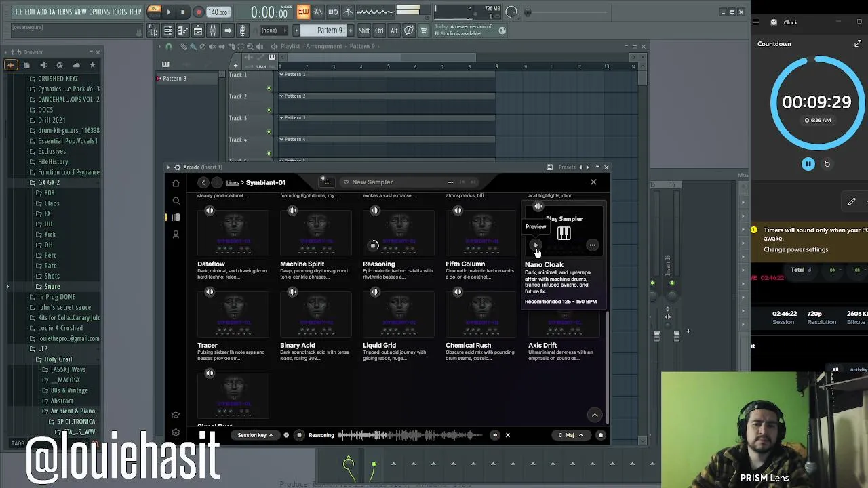Select Binary Acid sampler thumbnail

(x=316, y=315)
